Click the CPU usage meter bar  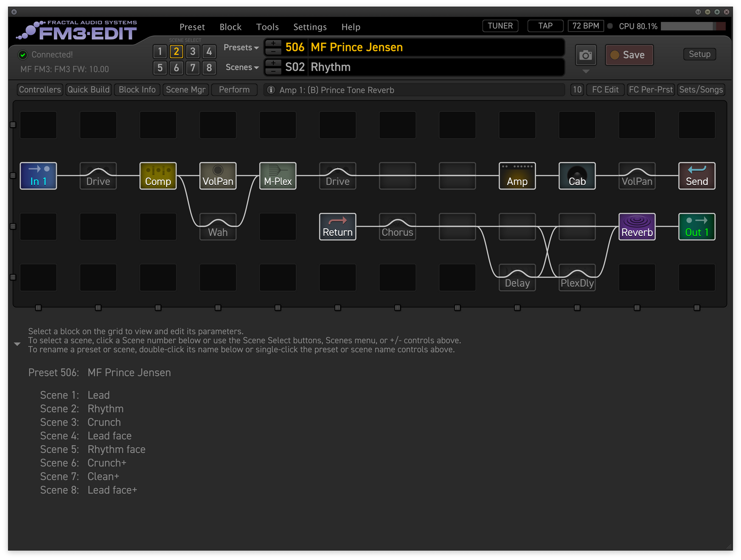click(693, 26)
